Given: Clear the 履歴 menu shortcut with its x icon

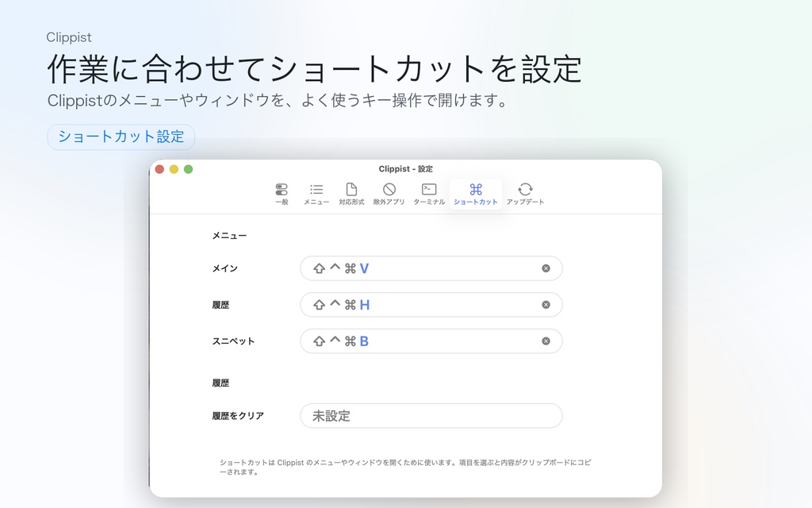Looking at the screenshot, I should pyautogui.click(x=546, y=305).
